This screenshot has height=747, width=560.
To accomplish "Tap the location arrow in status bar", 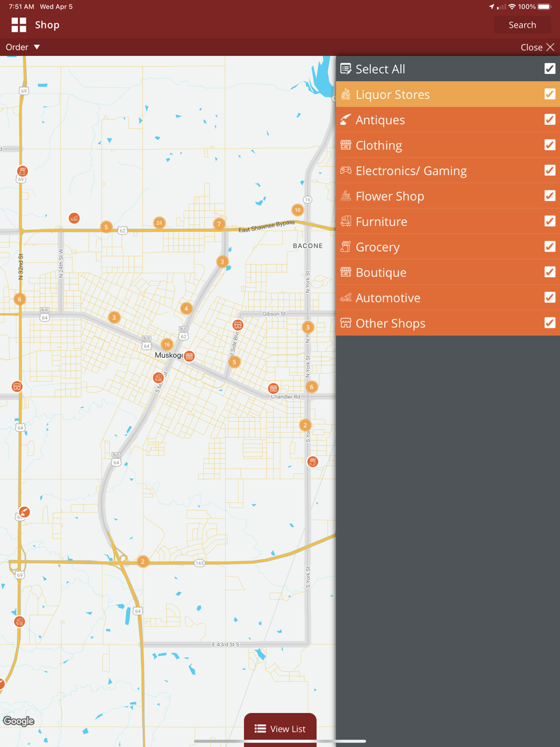I will click(x=492, y=7).
